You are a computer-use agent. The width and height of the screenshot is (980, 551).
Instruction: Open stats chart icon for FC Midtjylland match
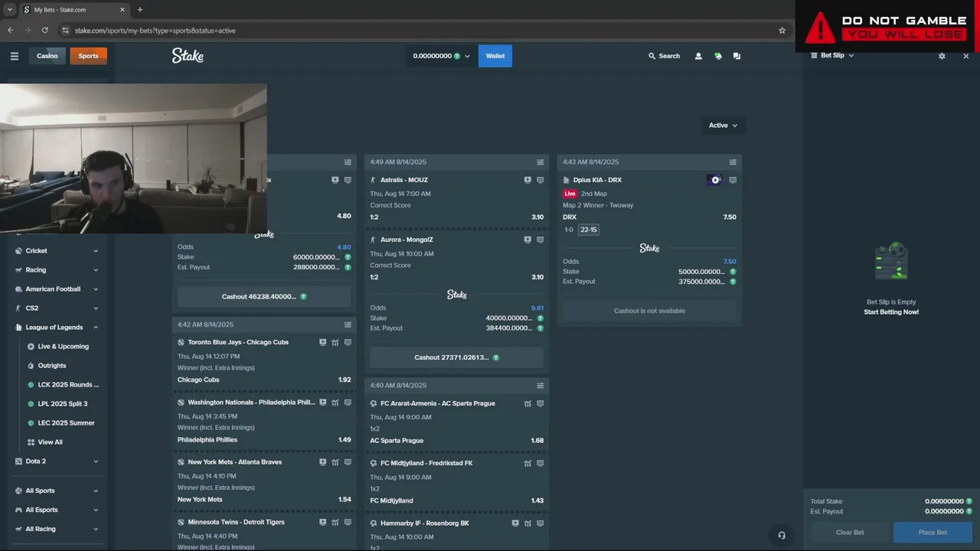[528, 463]
